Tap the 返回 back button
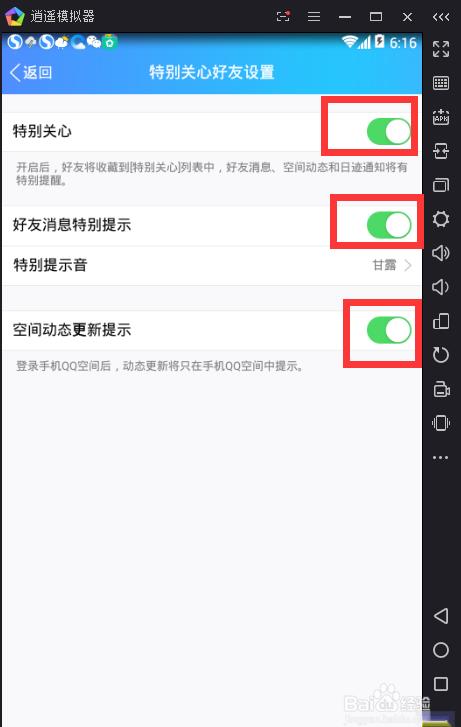 [31, 72]
